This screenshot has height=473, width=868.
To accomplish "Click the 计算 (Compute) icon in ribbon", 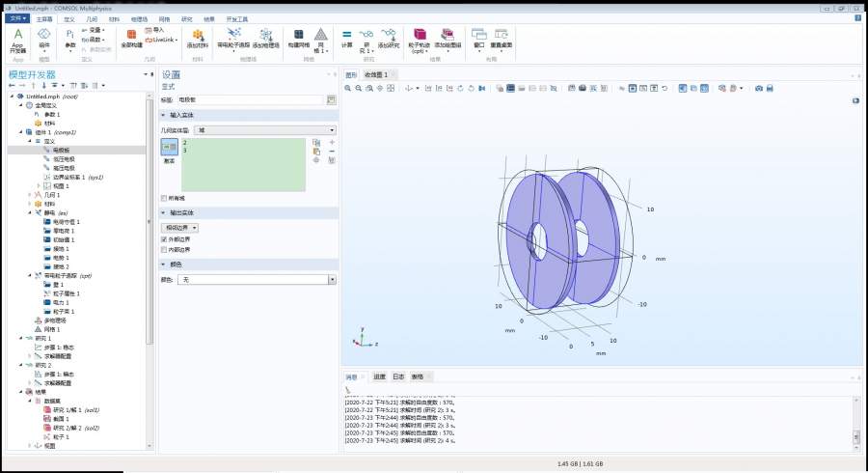I will pyautogui.click(x=346, y=37).
